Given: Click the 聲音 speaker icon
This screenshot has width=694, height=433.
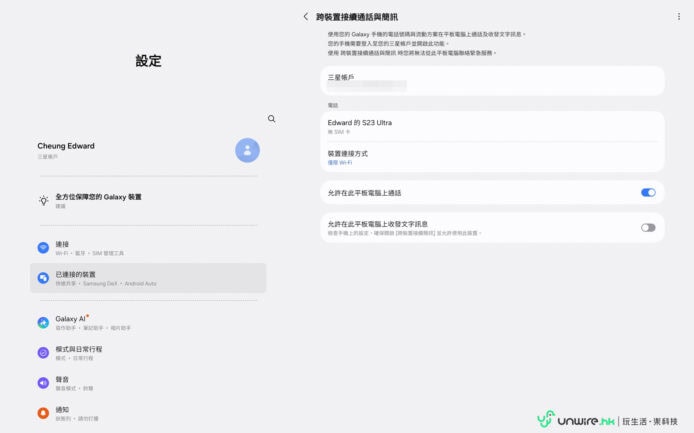Looking at the screenshot, I should (43, 383).
